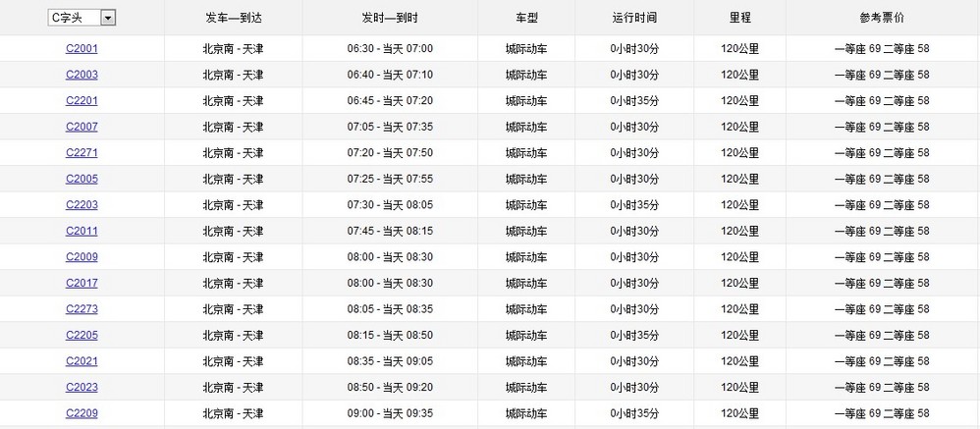Viewport: 980px width, 429px height.
Task: Open train C2003 link
Action: (x=82, y=75)
